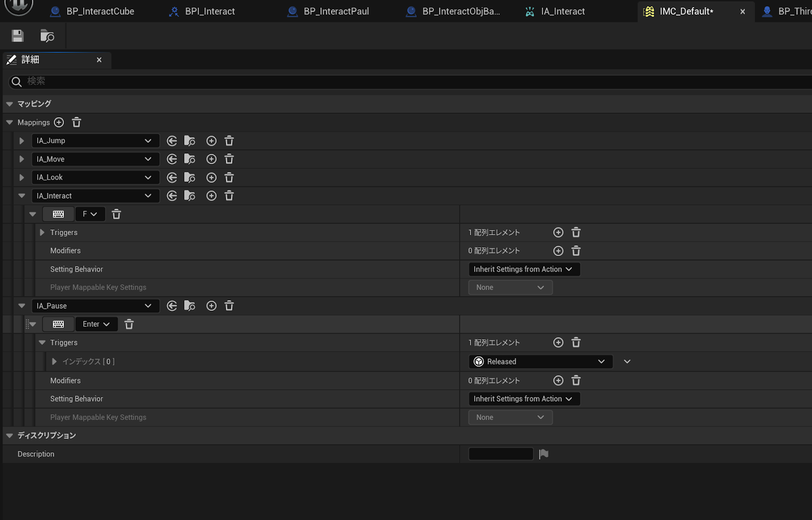812x520 pixels.
Task: Open the Released trigger type dropdown
Action: point(540,362)
